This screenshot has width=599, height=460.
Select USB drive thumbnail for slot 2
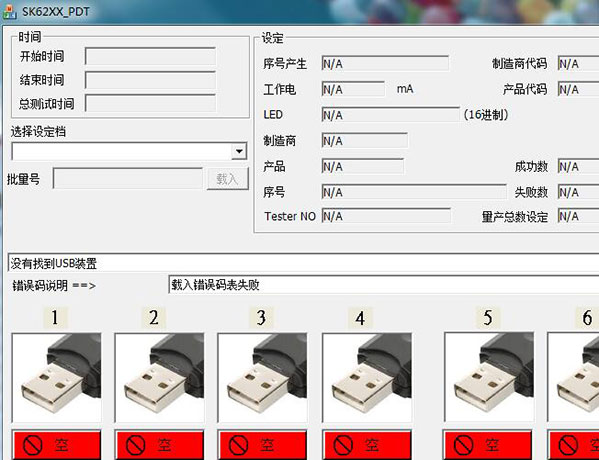tap(159, 377)
